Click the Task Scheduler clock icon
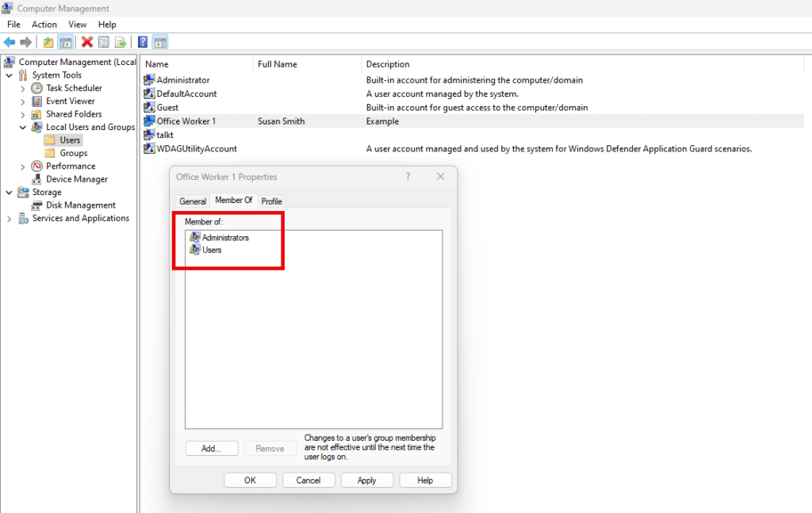The image size is (812, 513). 36,88
